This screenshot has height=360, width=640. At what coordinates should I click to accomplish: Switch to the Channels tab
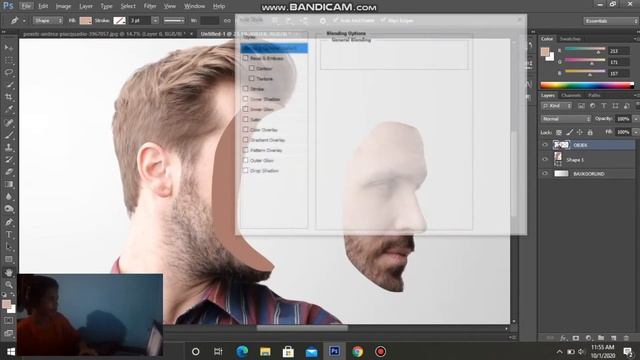[571, 95]
